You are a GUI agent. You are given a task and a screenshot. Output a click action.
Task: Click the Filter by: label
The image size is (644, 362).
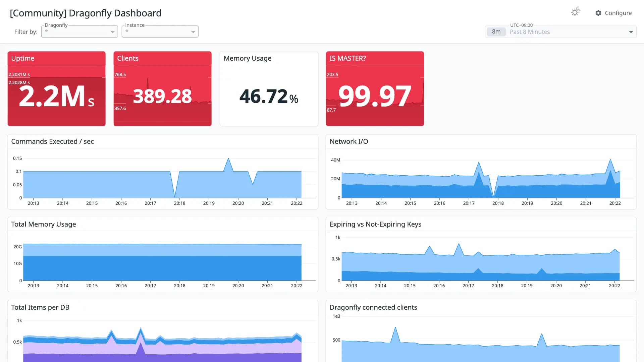click(x=26, y=32)
